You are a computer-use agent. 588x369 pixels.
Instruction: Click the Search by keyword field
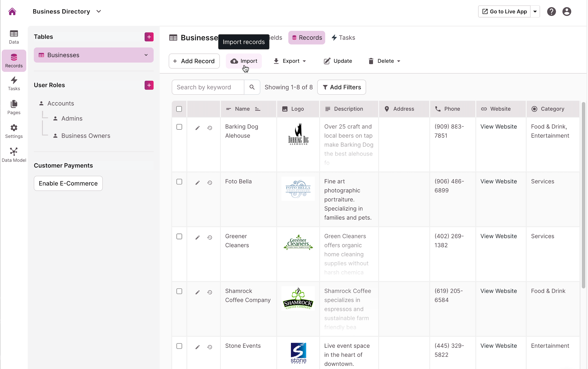[x=208, y=87]
